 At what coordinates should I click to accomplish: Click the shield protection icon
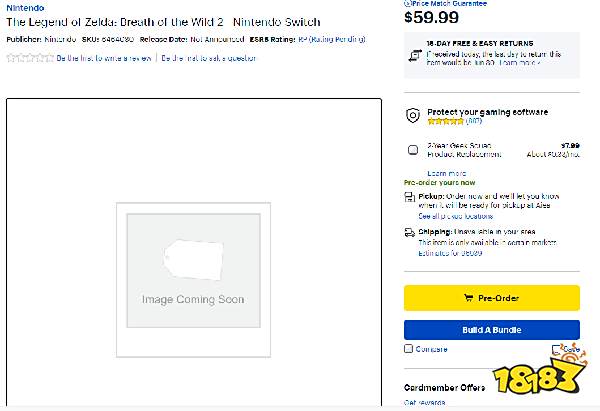click(412, 116)
